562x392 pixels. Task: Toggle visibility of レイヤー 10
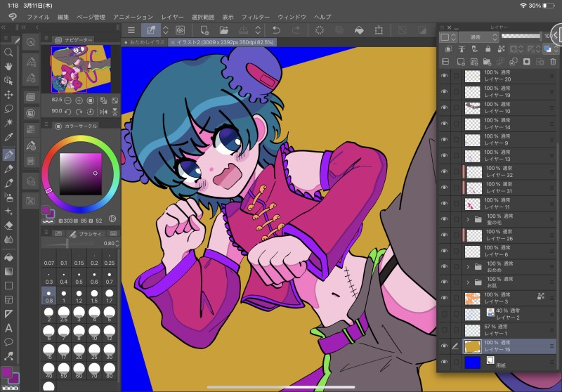(445, 107)
